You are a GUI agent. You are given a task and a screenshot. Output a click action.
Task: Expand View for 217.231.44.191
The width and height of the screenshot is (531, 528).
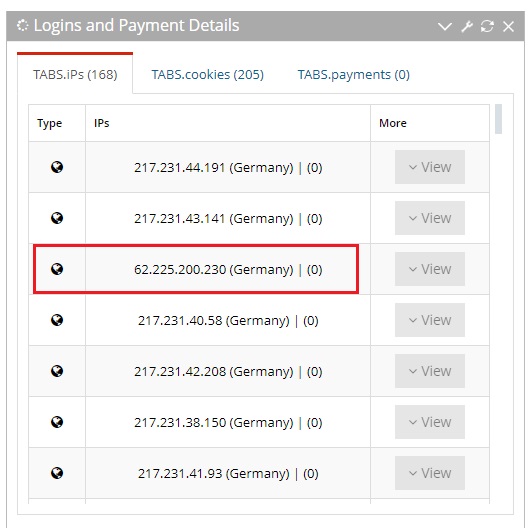(430, 167)
